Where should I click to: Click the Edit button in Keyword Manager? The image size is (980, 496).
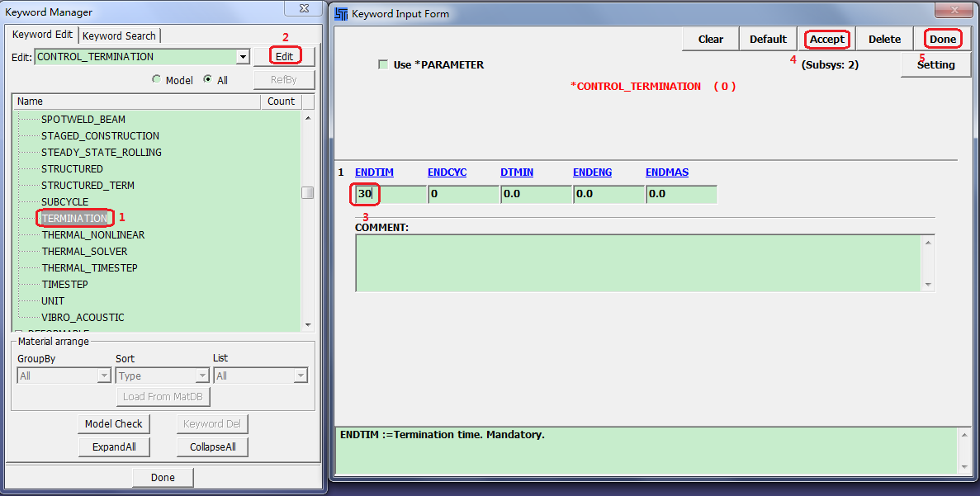coord(284,56)
